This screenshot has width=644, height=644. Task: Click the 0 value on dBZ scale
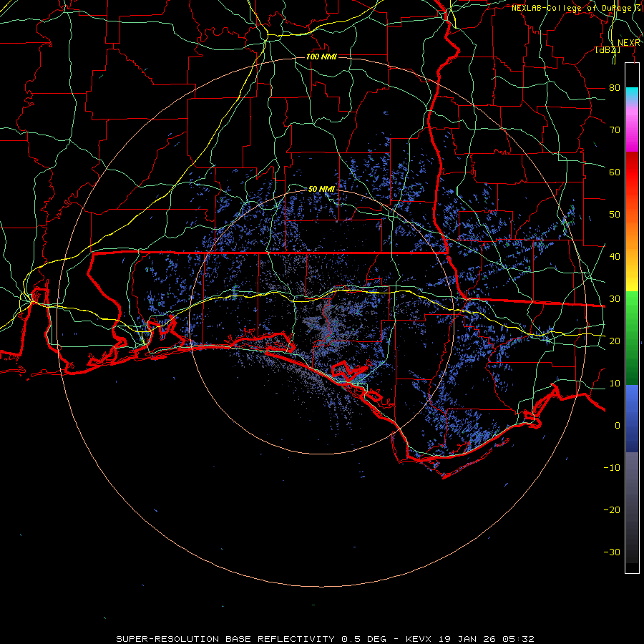(x=618, y=426)
